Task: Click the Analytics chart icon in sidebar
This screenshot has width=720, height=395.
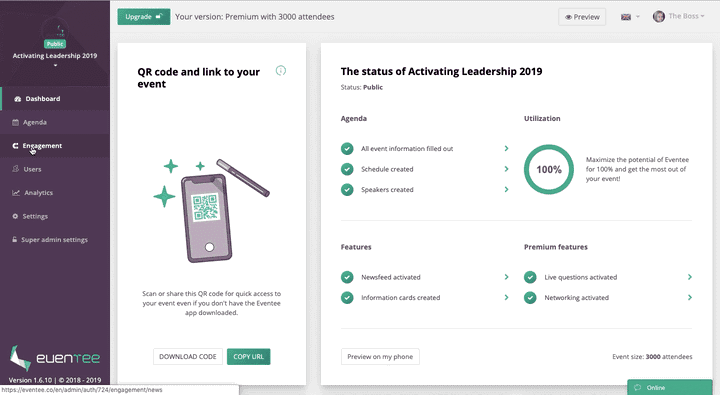Action: (x=16, y=192)
